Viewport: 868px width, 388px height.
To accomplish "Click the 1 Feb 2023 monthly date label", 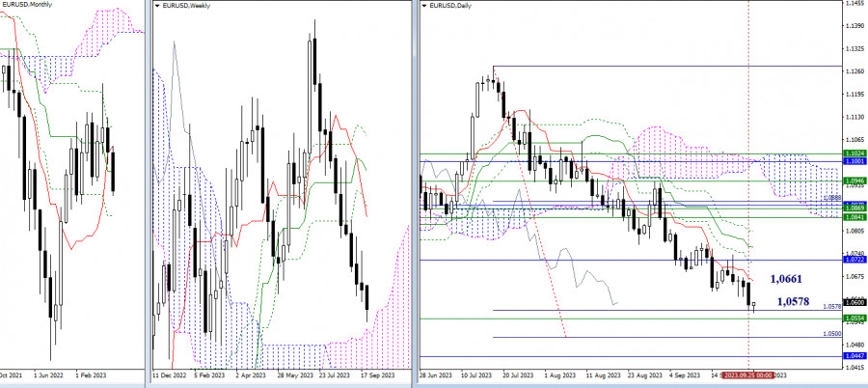I will [90, 375].
